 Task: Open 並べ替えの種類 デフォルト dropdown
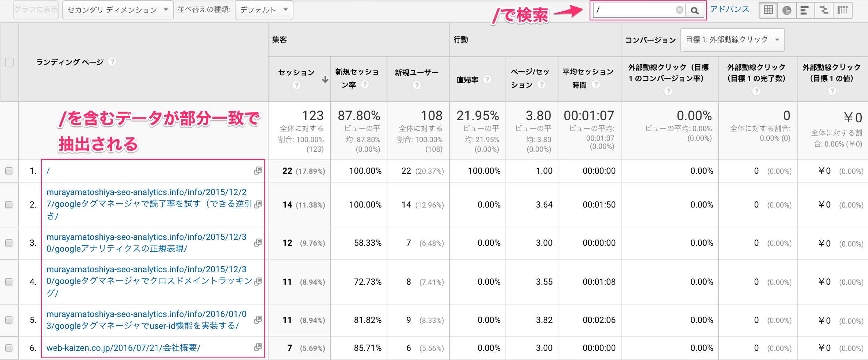point(264,10)
